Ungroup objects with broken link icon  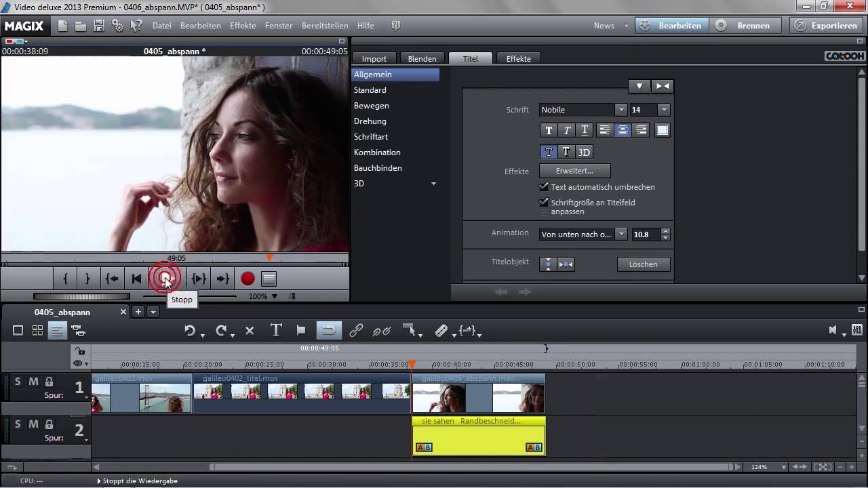pos(382,331)
